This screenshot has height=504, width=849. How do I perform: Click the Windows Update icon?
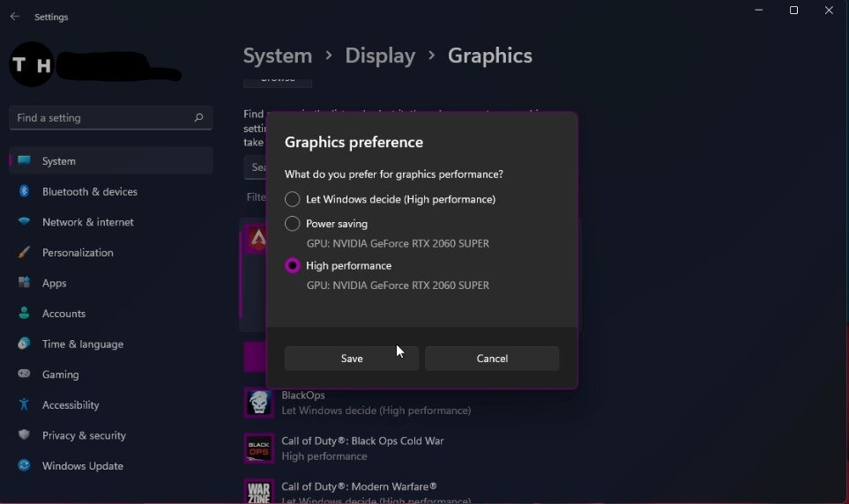pos(24,465)
